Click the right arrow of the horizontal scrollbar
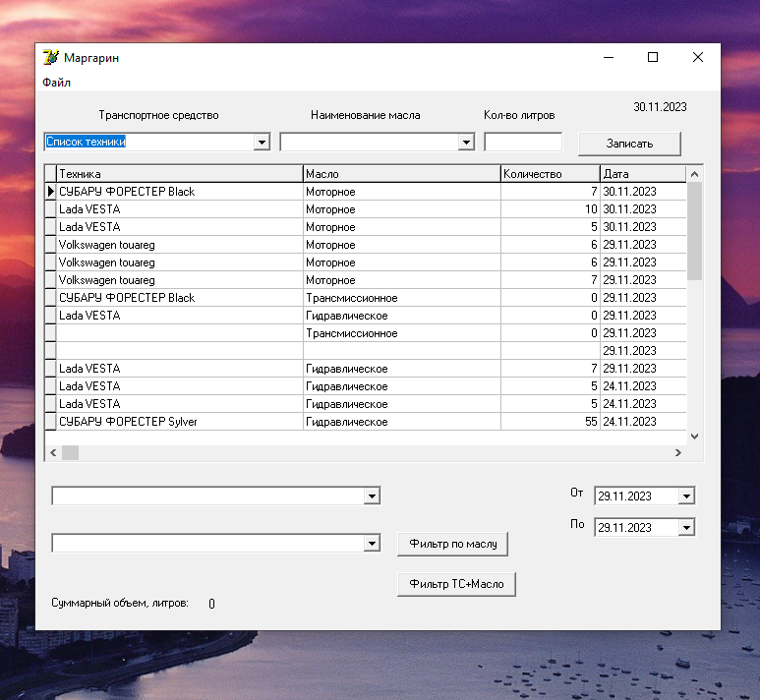 point(678,452)
